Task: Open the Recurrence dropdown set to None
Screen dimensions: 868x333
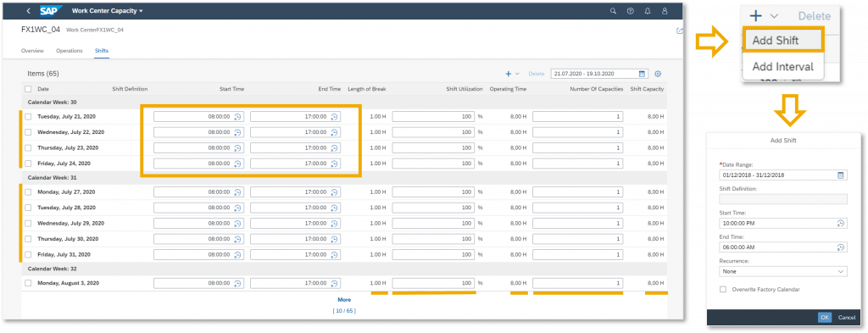Action: (x=784, y=272)
